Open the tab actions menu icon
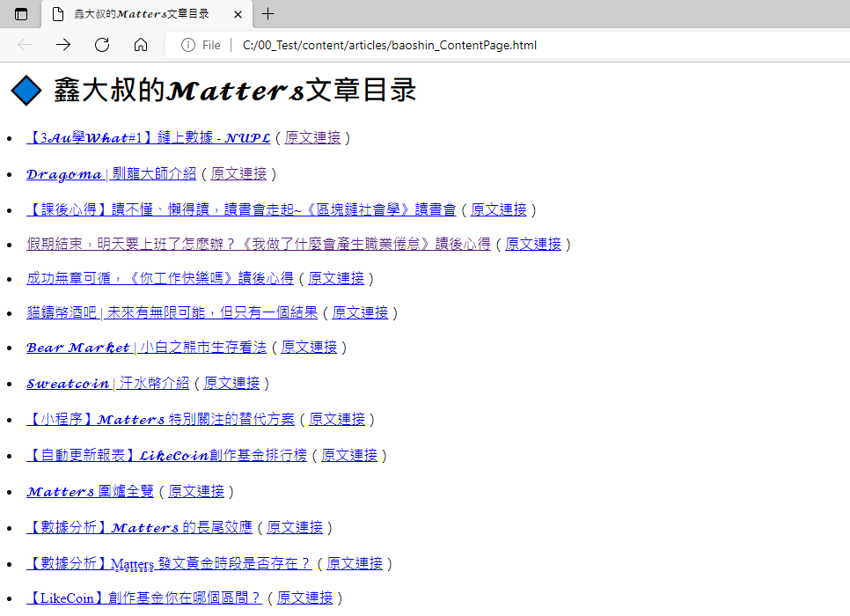This screenshot has height=616, width=850. (x=21, y=14)
